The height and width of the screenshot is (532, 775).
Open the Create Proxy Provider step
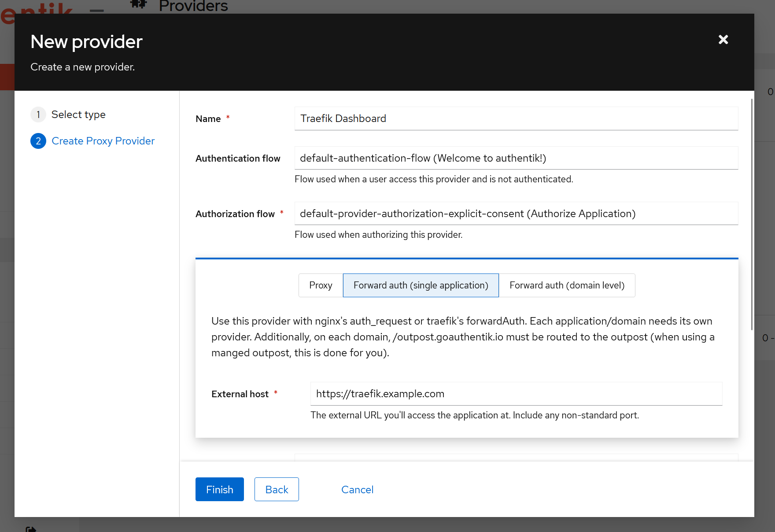(92, 141)
